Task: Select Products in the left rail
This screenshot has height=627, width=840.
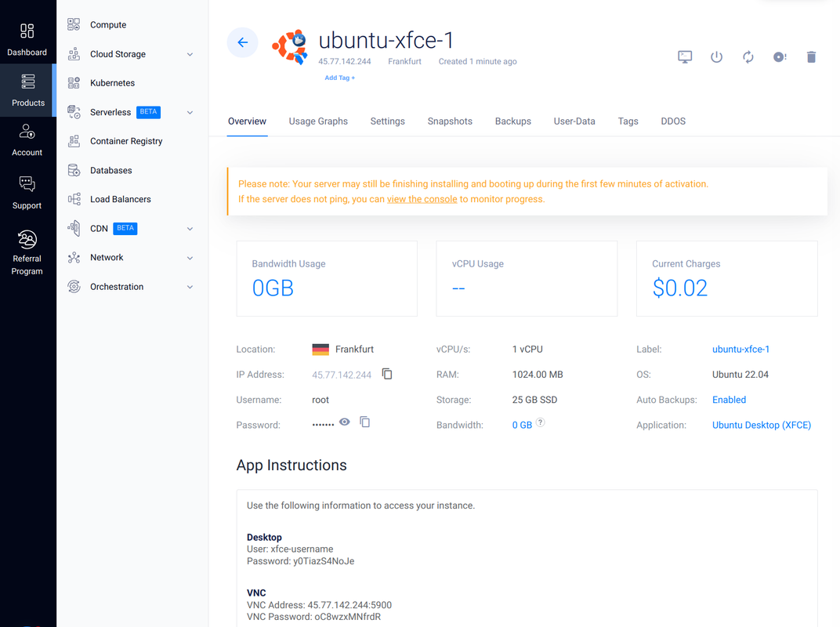Action: coord(28,90)
